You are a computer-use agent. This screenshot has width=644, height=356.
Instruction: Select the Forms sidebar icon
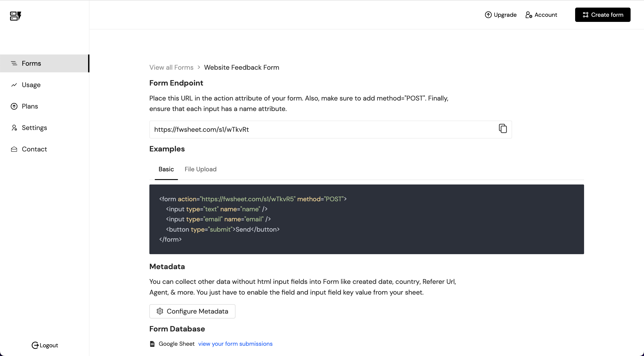(x=14, y=63)
